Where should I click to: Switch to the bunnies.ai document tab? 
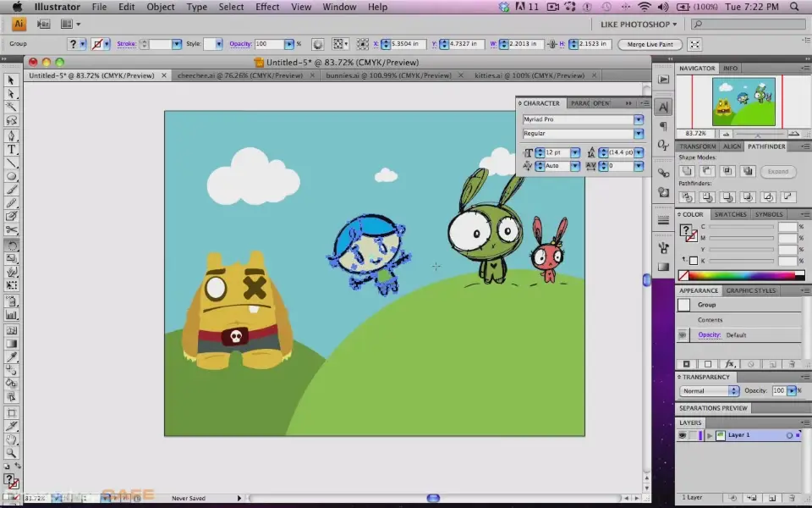tap(388, 75)
